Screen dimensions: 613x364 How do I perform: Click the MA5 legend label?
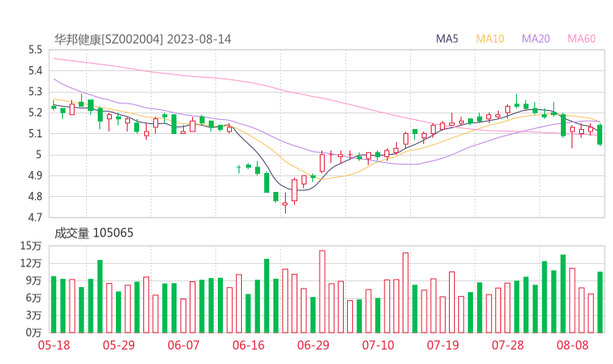pos(446,39)
